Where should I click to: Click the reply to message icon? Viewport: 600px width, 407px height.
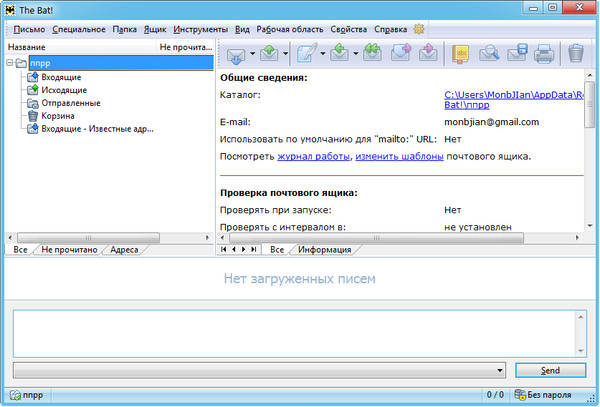tap(340, 53)
